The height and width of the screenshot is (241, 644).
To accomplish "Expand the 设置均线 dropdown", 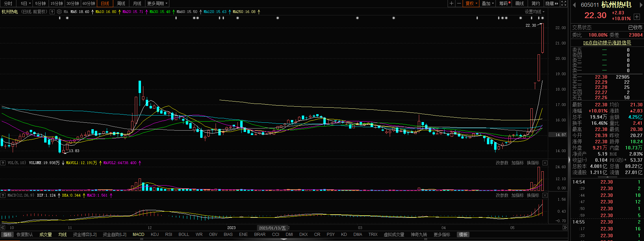I will pyautogui.click(x=534, y=12).
